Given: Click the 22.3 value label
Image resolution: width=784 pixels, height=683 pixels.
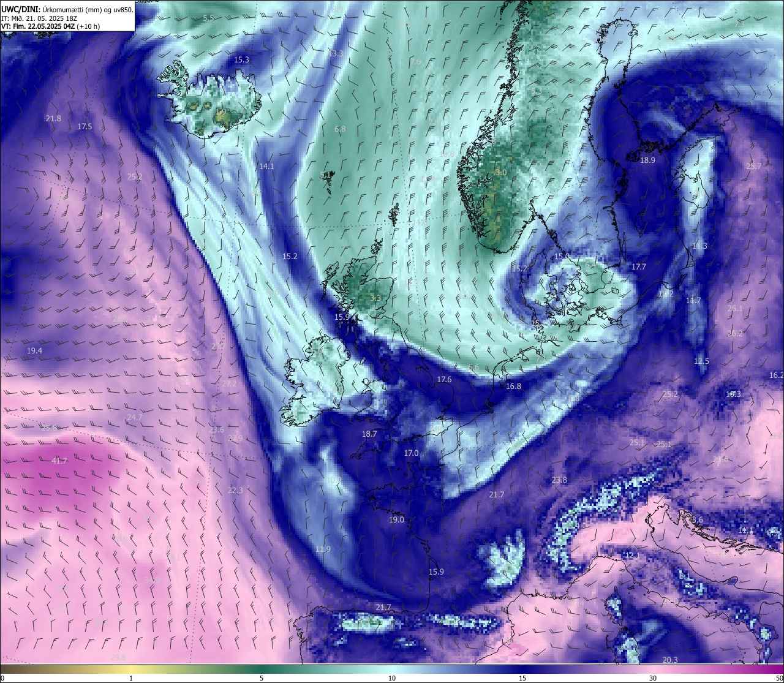Looking at the screenshot, I should (x=235, y=490).
